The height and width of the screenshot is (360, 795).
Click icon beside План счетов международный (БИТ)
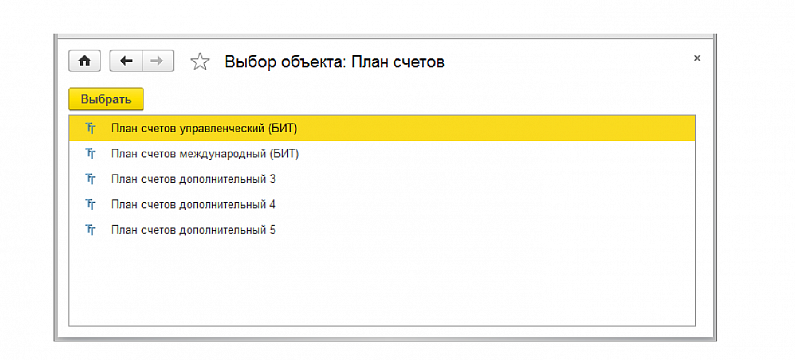click(90, 154)
